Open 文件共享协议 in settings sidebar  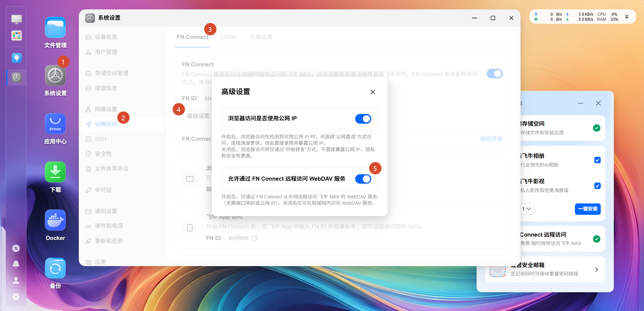pos(123,169)
